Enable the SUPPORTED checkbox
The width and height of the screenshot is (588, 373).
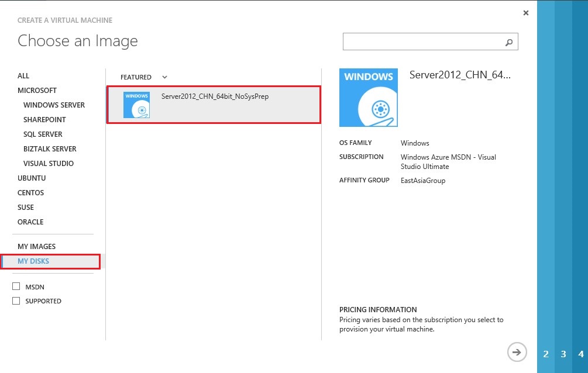(x=16, y=301)
